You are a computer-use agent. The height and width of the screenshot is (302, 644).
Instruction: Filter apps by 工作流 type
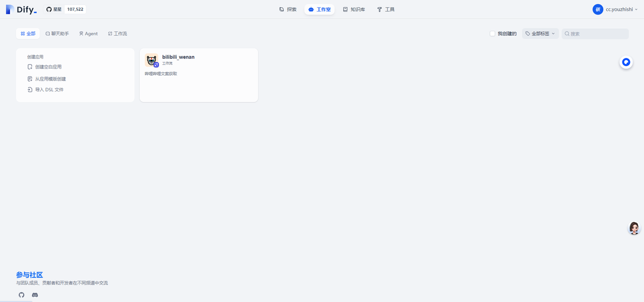(x=117, y=34)
